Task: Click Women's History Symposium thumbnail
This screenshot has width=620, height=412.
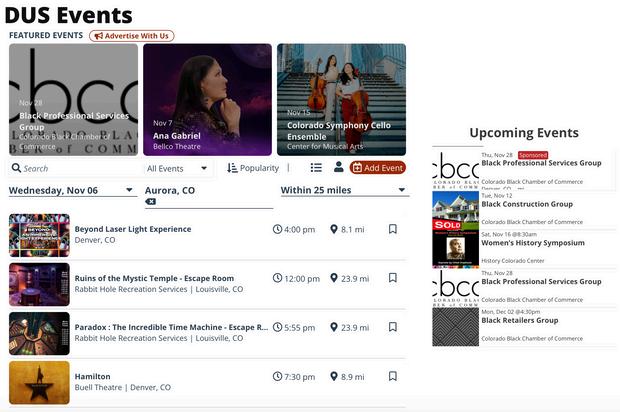Action: tap(456, 249)
